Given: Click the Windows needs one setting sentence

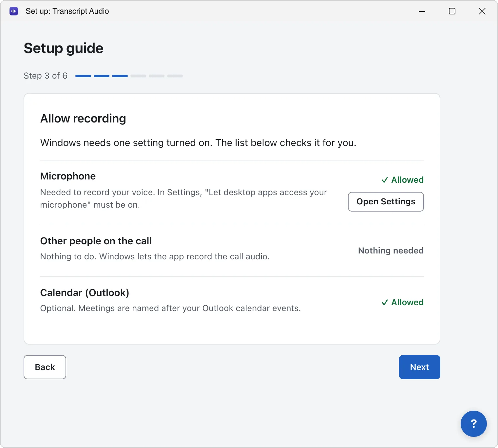Looking at the screenshot, I should coord(198,143).
